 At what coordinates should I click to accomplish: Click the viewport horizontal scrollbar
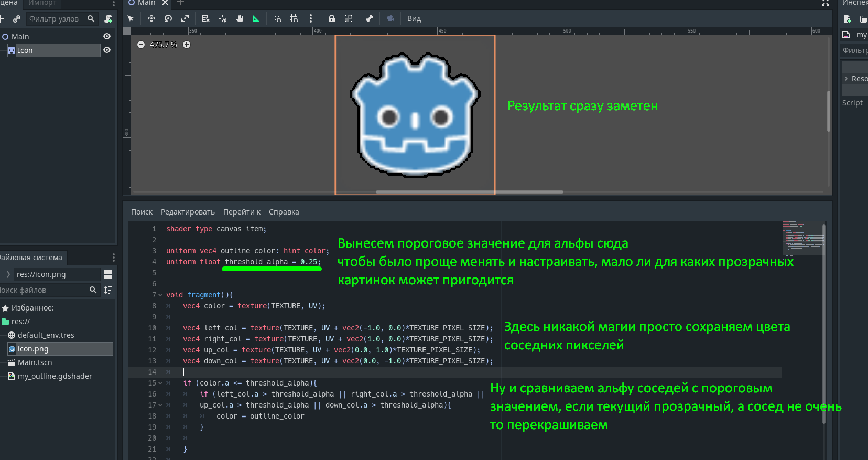[x=470, y=192]
